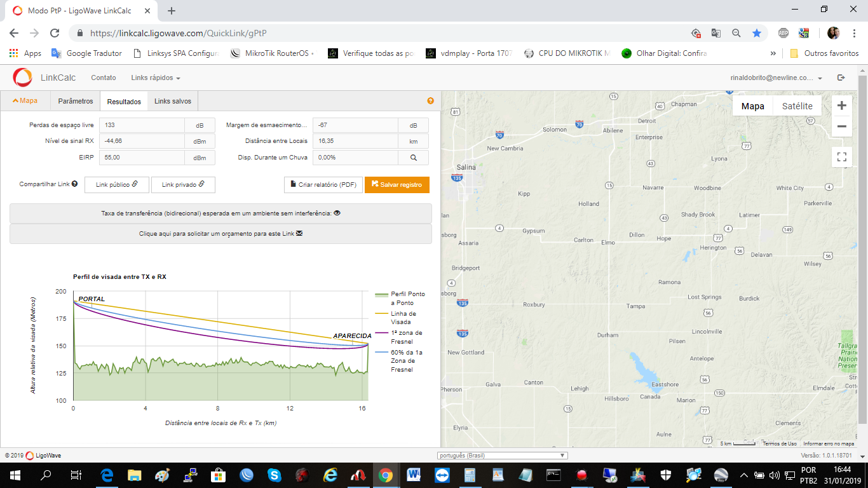Click the Perdas de espaço livre value 133

pos(142,125)
